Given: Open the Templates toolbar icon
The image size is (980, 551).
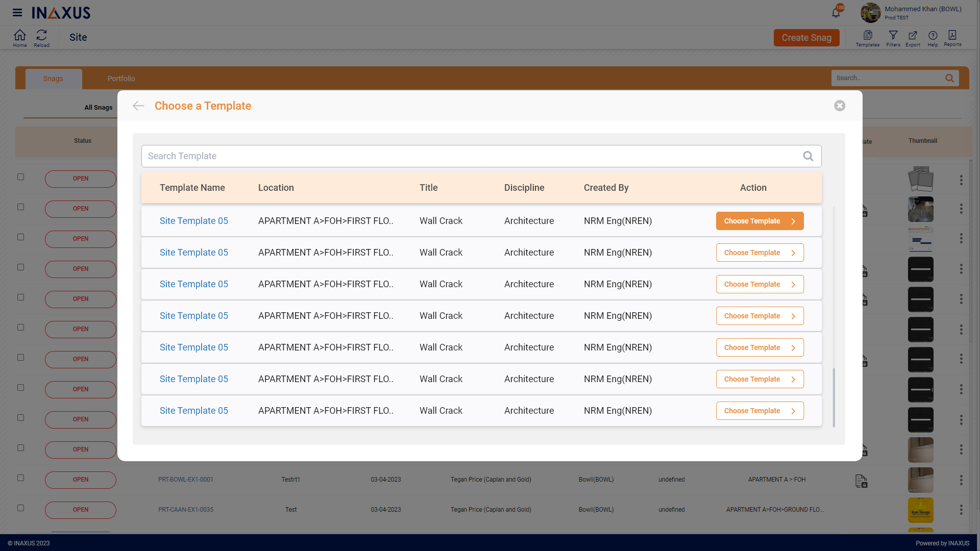Looking at the screenshot, I should [867, 37].
